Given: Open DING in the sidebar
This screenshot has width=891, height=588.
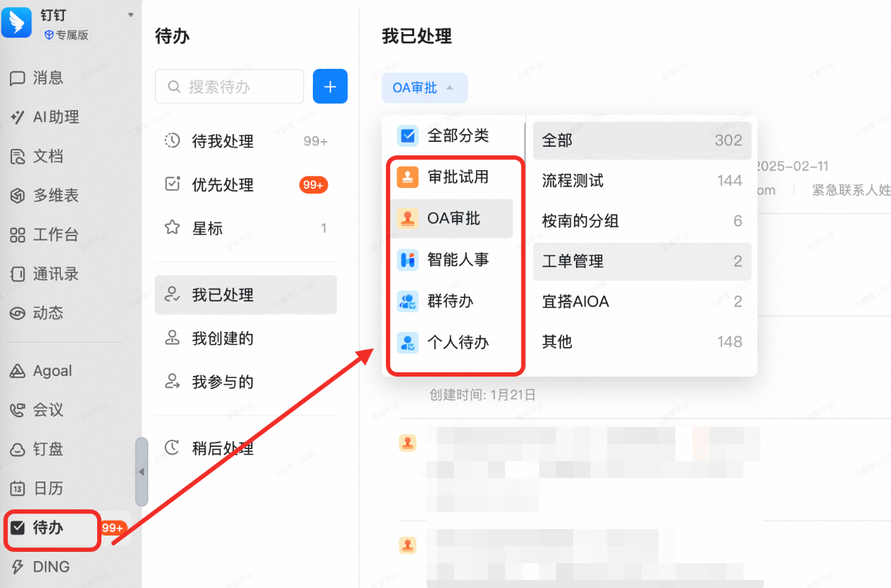Looking at the screenshot, I should [40, 567].
